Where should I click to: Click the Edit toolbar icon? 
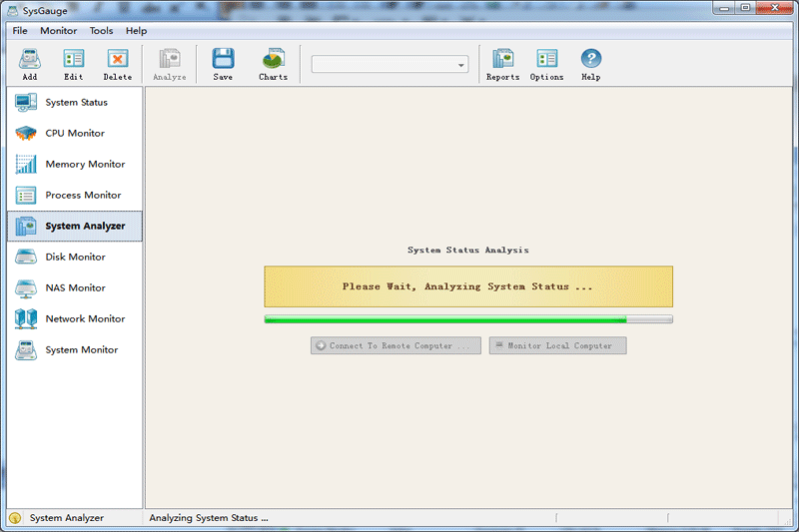click(x=73, y=64)
